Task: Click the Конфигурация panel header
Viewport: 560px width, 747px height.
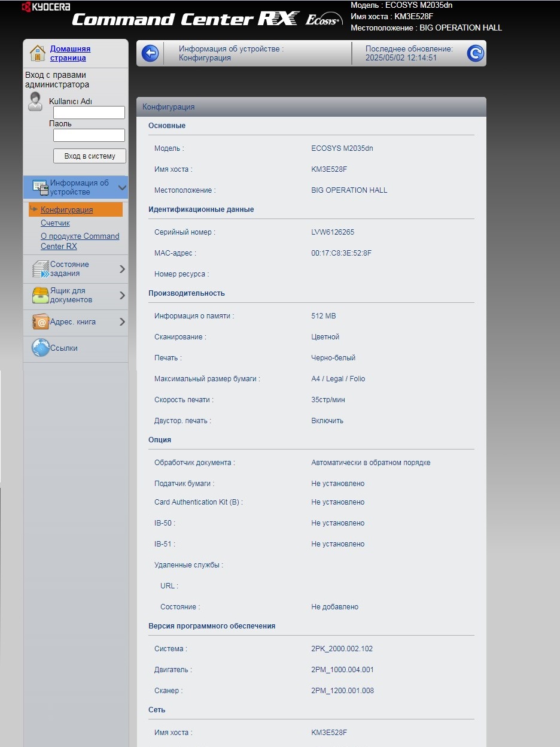Action: pyautogui.click(x=311, y=107)
